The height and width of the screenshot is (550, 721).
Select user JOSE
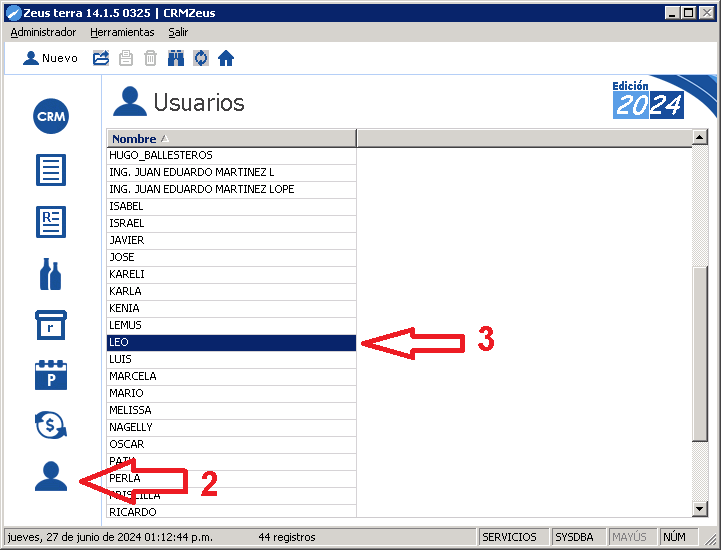232,258
